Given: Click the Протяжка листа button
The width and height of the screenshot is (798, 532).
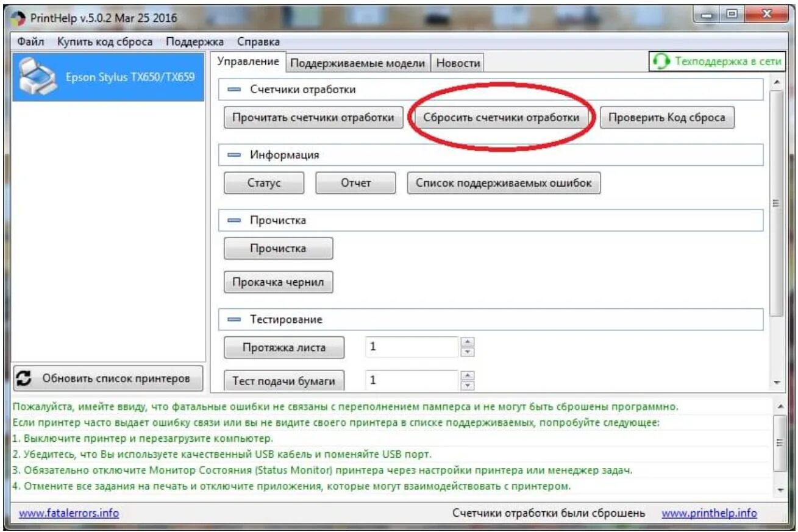Looking at the screenshot, I should (284, 348).
